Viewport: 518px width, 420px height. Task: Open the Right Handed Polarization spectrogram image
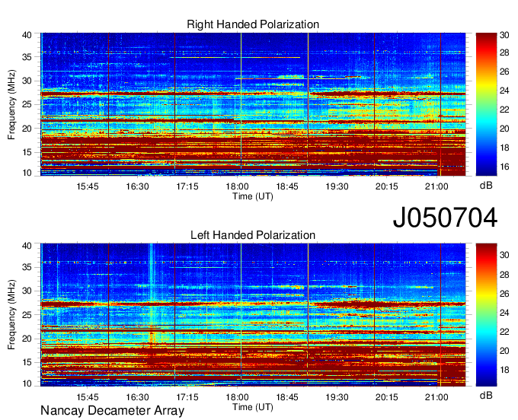click(x=253, y=104)
